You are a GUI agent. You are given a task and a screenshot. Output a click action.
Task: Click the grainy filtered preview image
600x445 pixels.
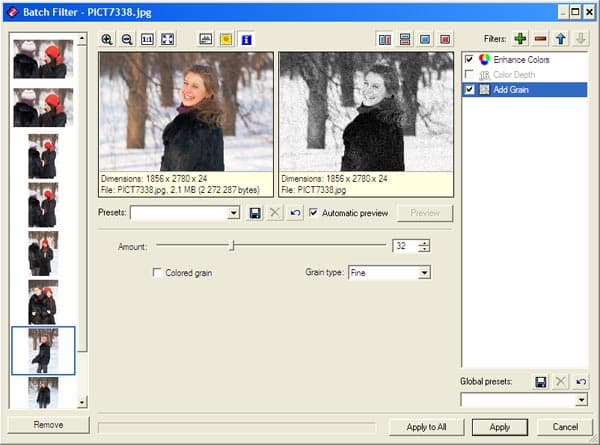tap(366, 112)
